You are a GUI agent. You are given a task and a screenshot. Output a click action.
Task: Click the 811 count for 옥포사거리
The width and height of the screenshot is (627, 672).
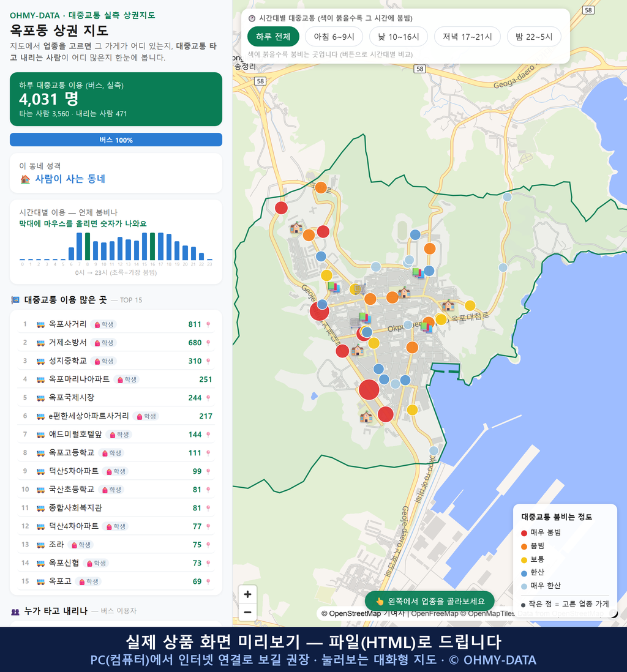tap(195, 324)
